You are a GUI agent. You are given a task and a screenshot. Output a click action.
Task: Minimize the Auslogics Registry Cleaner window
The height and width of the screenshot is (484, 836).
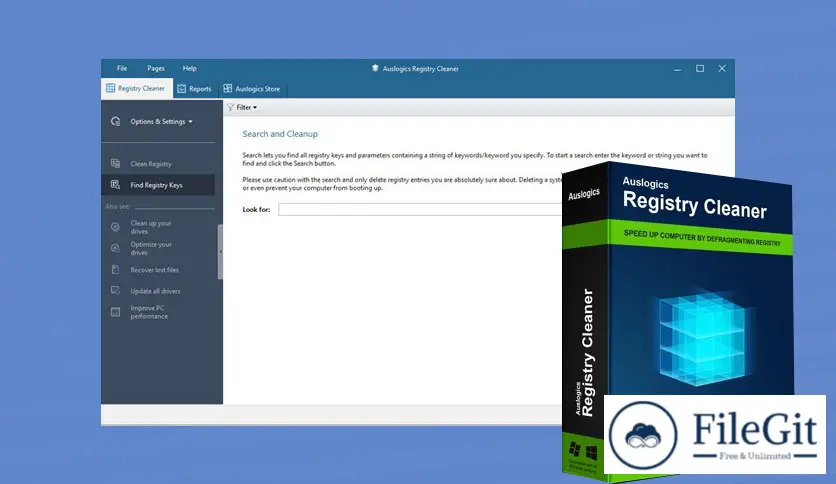tap(677, 69)
